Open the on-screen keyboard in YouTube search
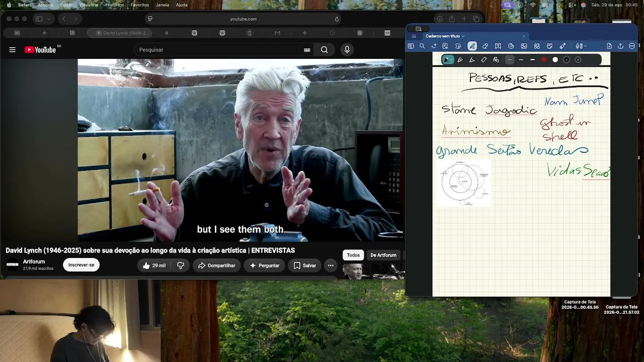The width and height of the screenshot is (644, 362). (x=307, y=50)
